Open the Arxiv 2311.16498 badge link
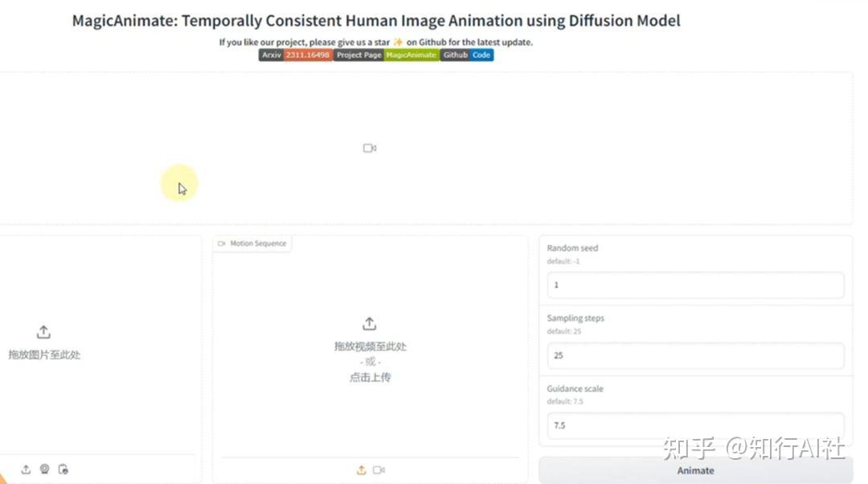The width and height of the screenshot is (868, 484). point(295,55)
